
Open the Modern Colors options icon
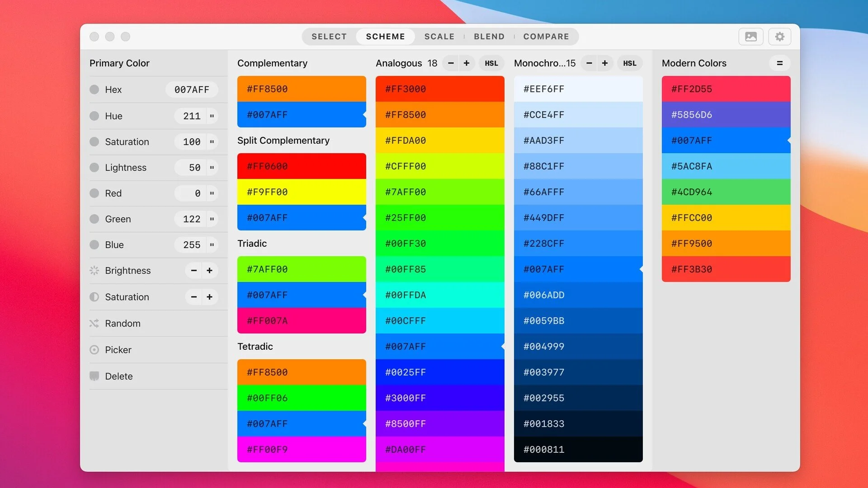(779, 63)
